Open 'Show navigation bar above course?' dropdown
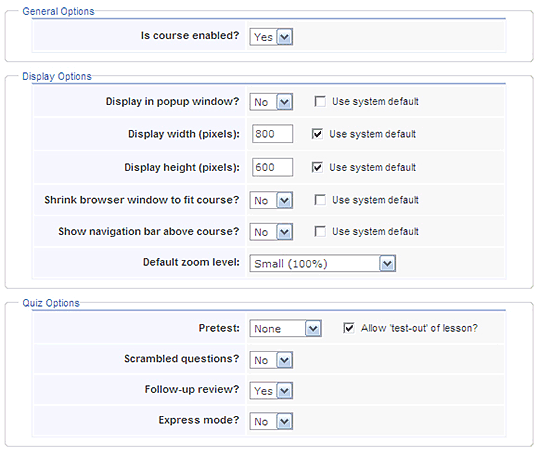The height and width of the screenshot is (456, 540). pos(271,232)
